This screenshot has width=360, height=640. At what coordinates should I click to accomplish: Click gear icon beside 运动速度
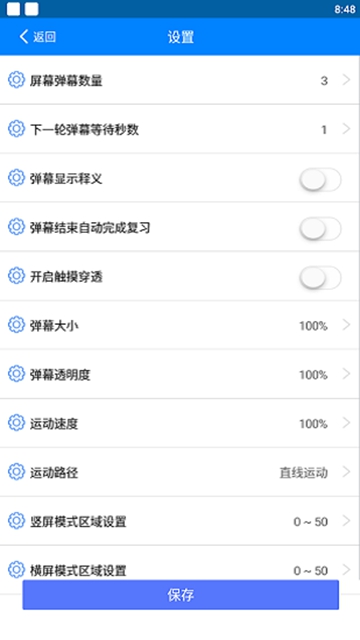[16, 423]
